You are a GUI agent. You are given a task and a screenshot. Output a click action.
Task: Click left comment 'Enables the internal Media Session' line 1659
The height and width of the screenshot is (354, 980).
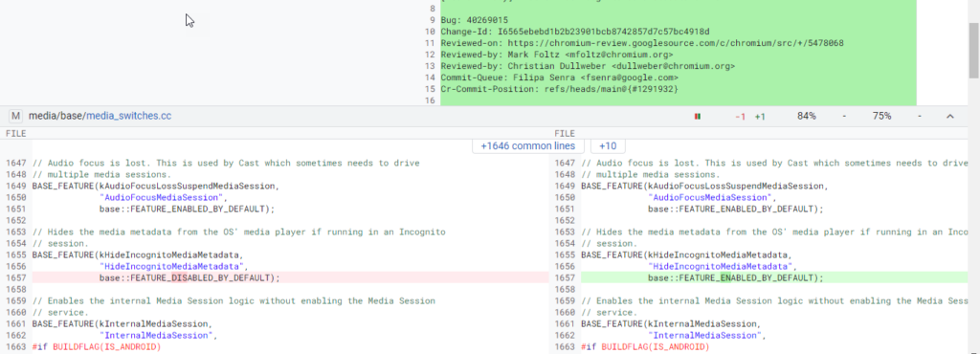coord(234,301)
